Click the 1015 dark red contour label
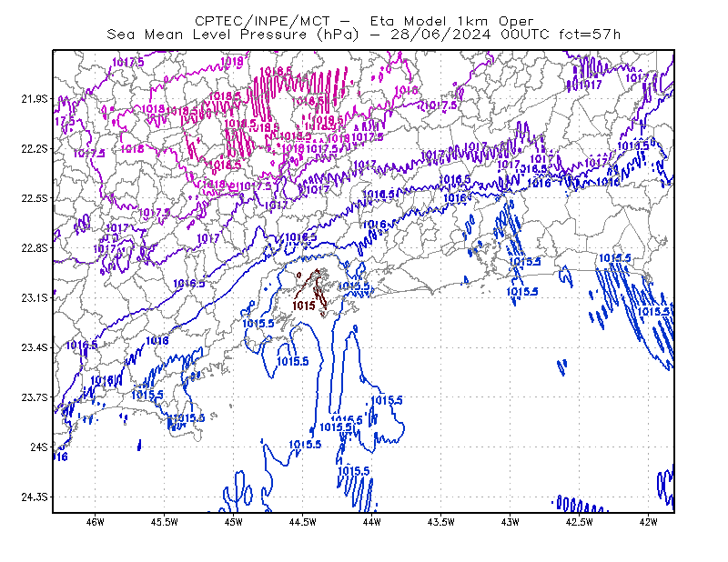 (x=304, y=306)
